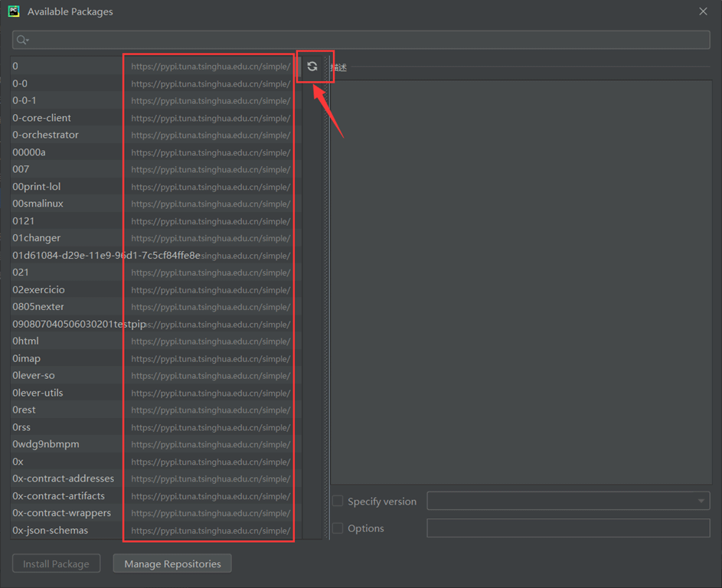Click the splitter between list and description
The width and height of the screenshot is (722, 588).
(x=327, y=306)
